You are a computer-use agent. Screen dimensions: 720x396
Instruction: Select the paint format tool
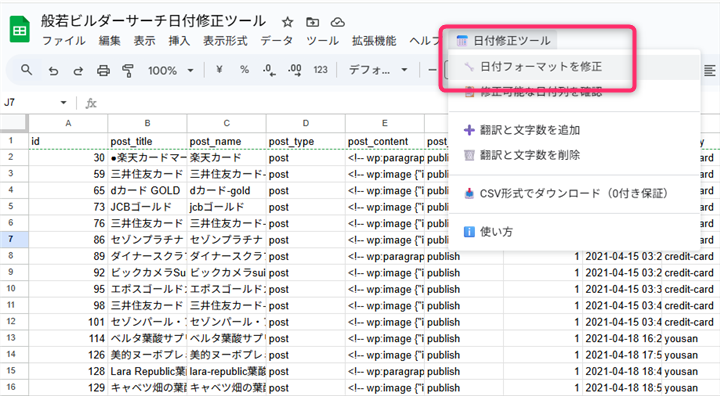point(128,70)
